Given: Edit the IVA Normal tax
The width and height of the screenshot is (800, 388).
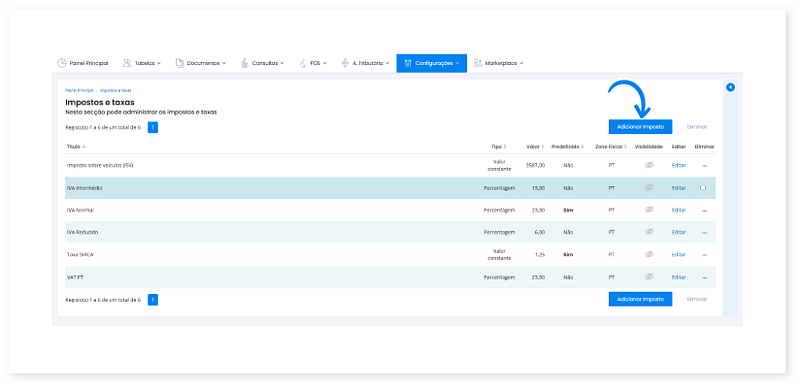Looking at the screenshot, I should coord(679,210).
